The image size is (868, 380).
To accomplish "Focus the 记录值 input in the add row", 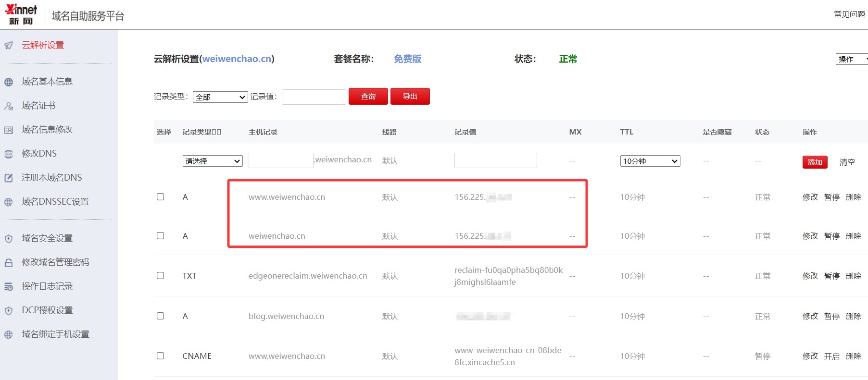I will [496, 160].
